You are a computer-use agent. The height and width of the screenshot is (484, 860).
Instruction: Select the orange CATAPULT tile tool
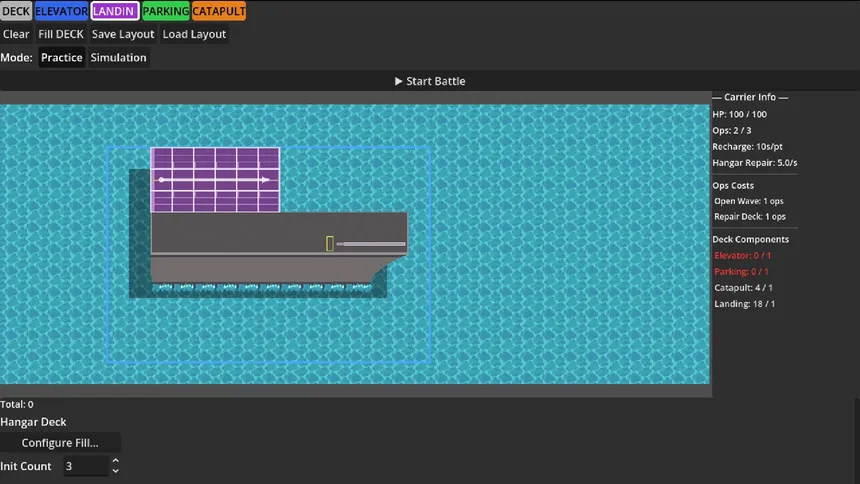[x=218, y=11]
